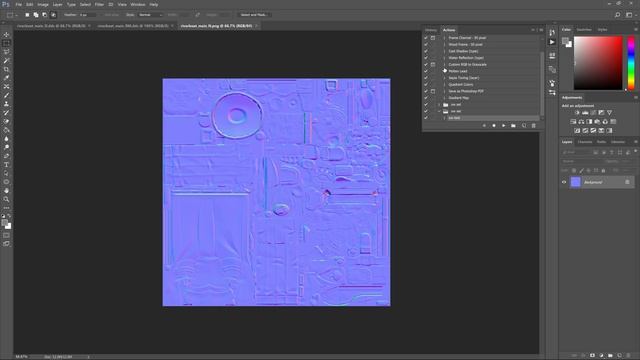The width and height of the screenshot is (640, 360).
Task: Click the Vibrance adjustment icon
Action: click(x=609, y=113)
